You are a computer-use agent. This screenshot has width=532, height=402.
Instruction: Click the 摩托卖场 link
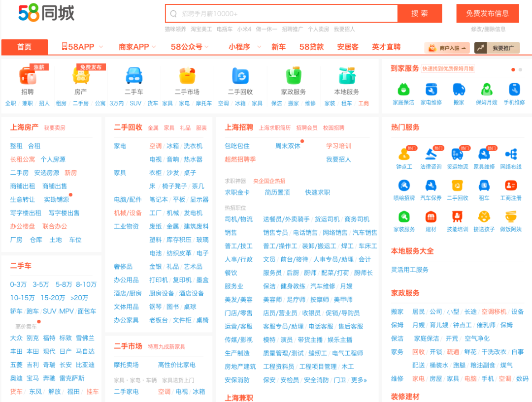(126, 365)
